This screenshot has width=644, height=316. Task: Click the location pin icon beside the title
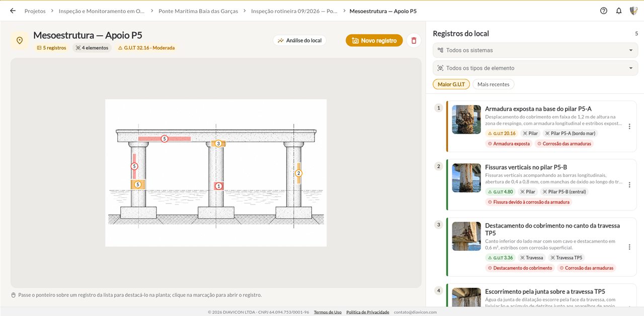pos(20,40)
